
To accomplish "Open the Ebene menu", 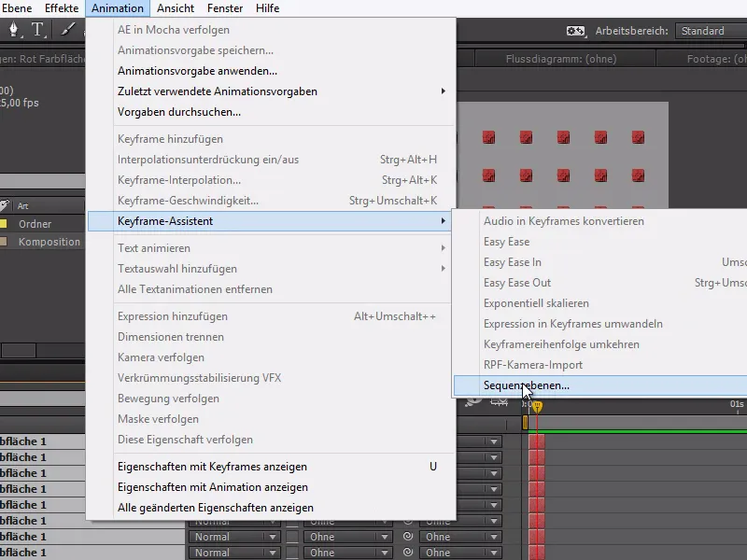I will [17, 8].
